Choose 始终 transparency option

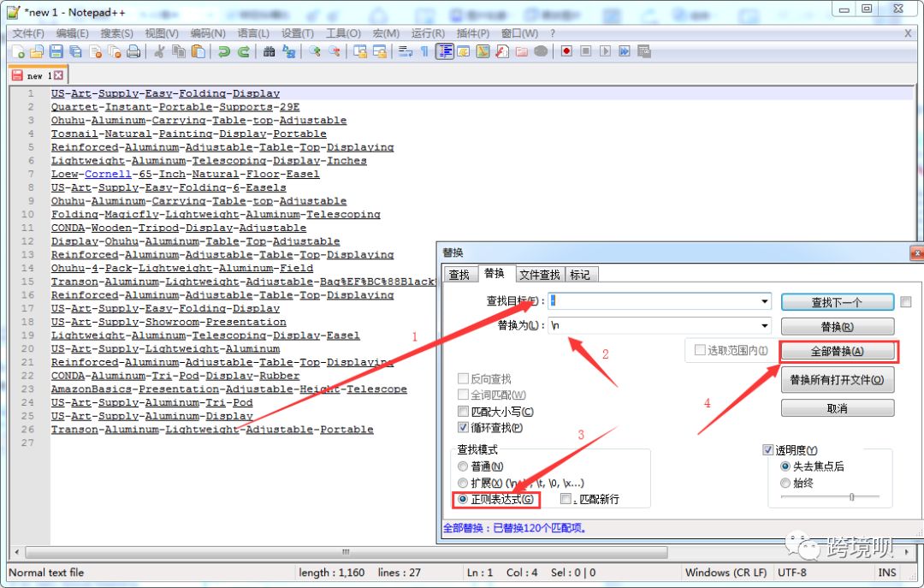pyautogui.click(x=785, y=483)
